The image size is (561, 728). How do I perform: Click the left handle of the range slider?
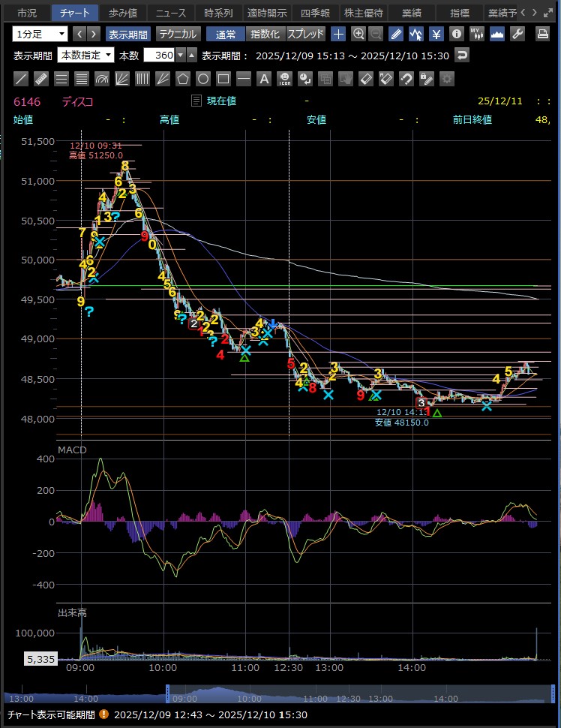point(167,695)
